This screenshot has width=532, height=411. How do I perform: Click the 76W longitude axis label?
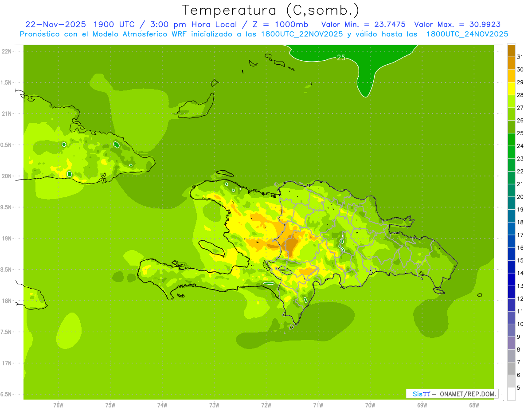click(58, 405)
